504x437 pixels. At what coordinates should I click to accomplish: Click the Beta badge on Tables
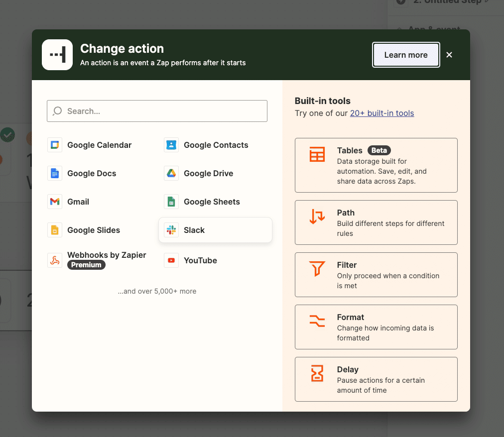pos(379,150)
